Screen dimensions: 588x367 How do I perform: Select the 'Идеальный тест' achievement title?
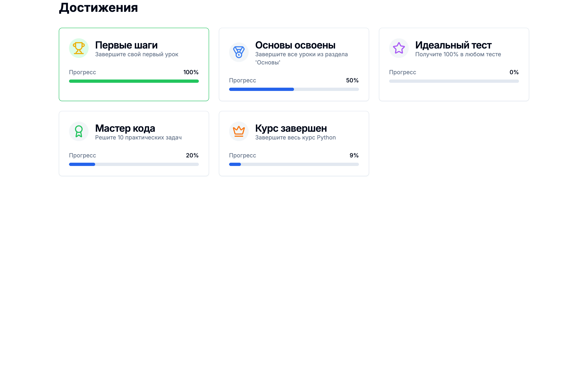click(x=453, y=45)
